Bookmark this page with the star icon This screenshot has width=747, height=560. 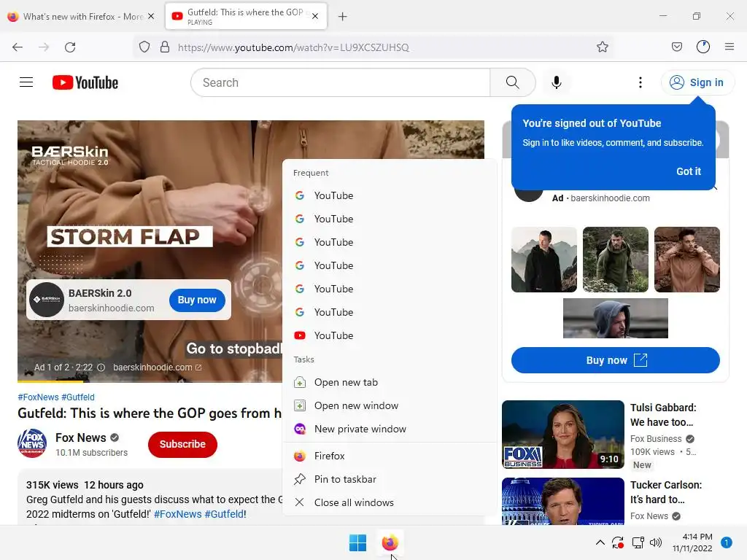click(x=602, y=47)
